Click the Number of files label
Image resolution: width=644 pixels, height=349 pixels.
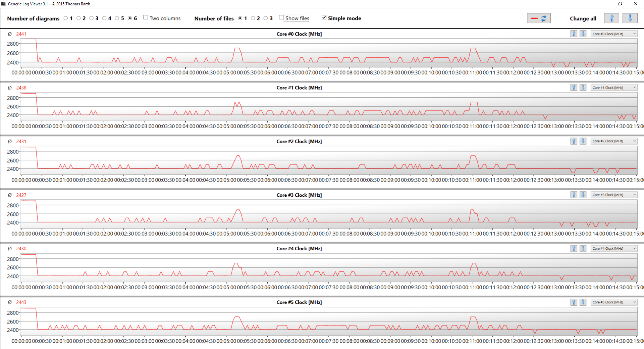(214, 18)
